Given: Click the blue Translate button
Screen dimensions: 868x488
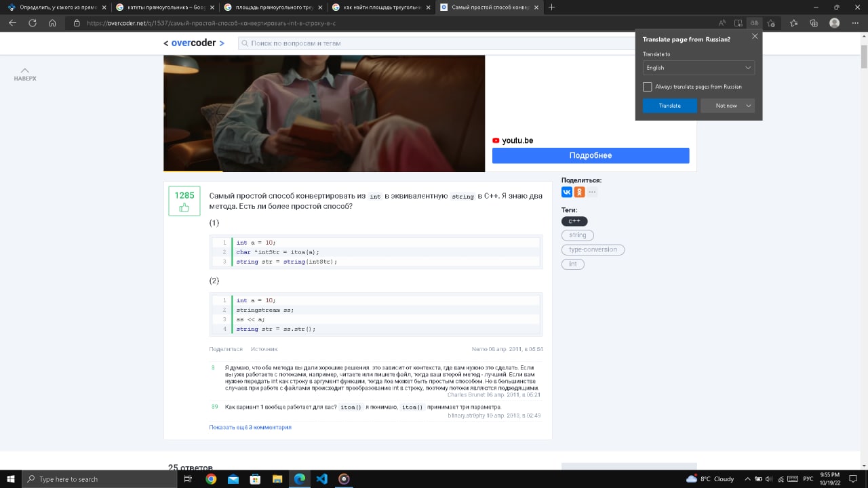Looking at the screenshot, I should click(x=670, y=106).
